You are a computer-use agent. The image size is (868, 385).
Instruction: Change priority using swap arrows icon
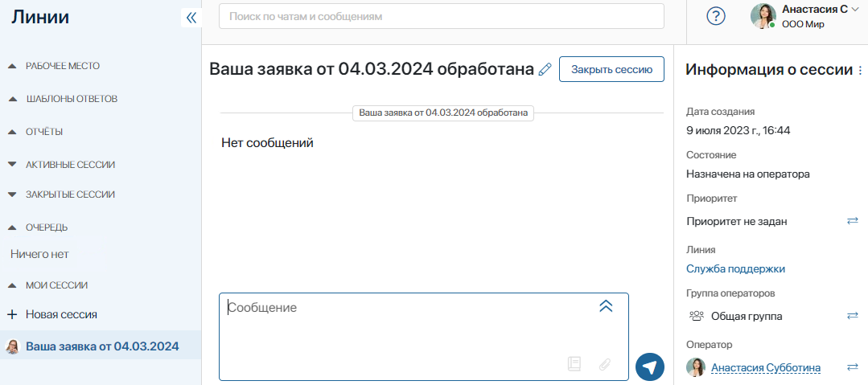pos(853,221)
